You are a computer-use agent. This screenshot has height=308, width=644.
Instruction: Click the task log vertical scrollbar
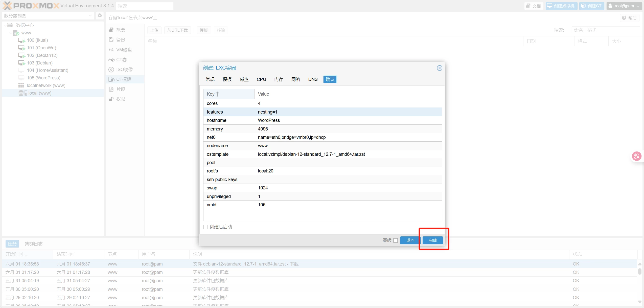[x=639, y=271]
